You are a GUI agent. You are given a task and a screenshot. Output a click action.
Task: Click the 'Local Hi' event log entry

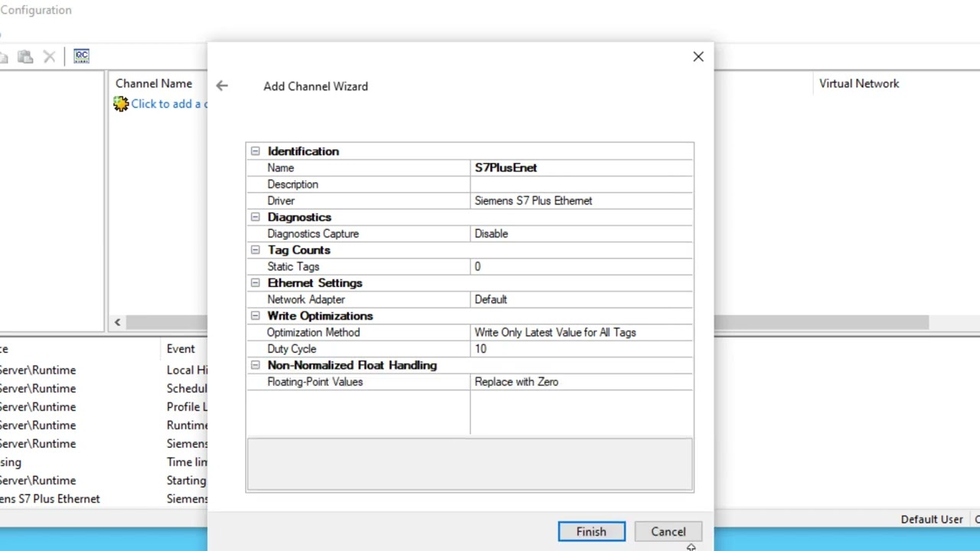(x=187, y=370)
